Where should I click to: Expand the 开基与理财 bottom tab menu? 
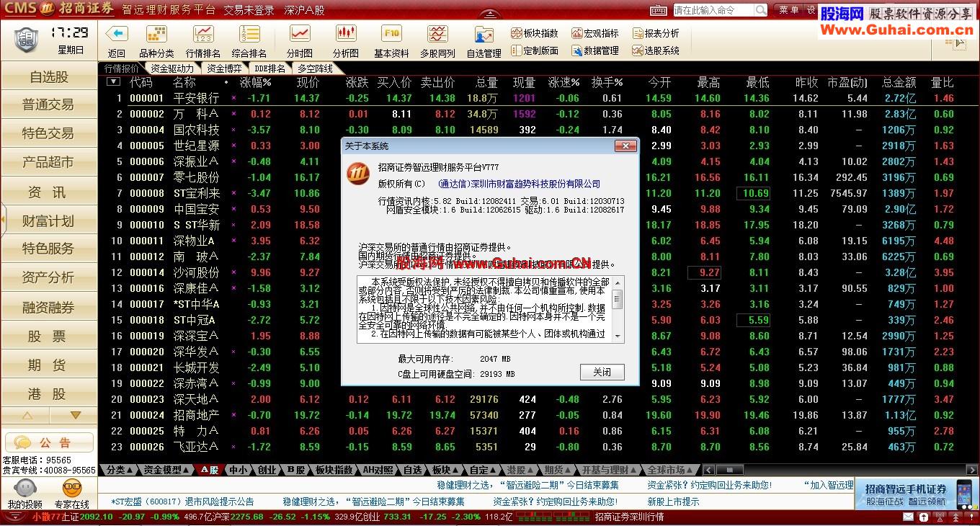[x=610, y=470]
